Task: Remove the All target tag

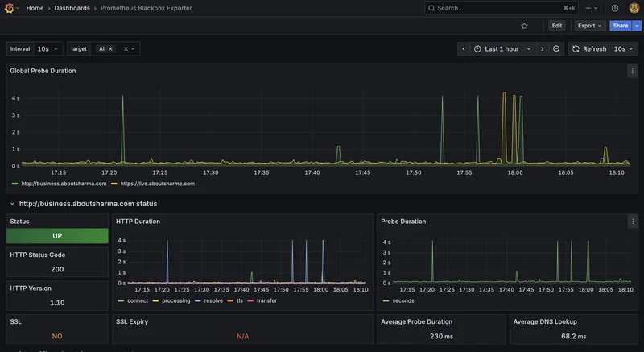Action: 110,49
